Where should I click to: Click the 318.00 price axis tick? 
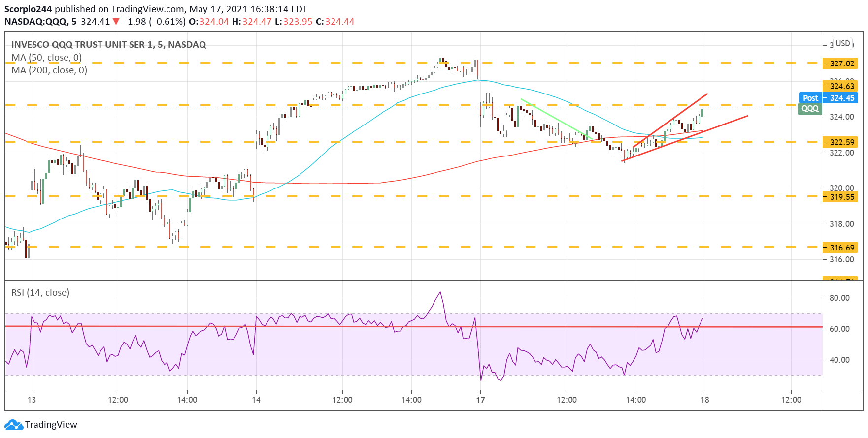click(x=842, y=224)
